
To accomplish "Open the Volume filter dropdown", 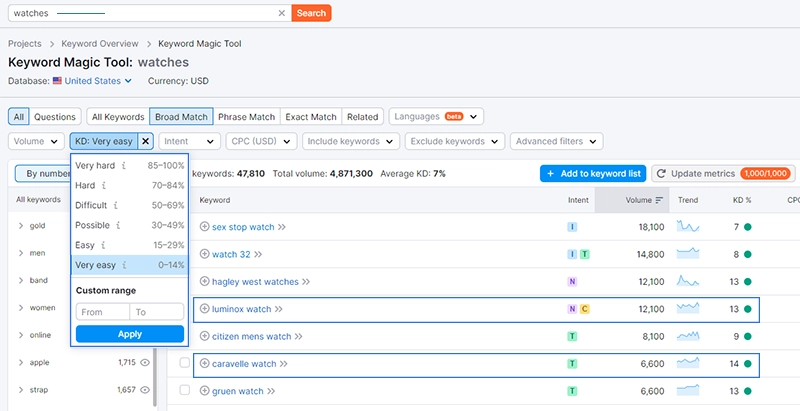I will click(x=36, y=142).
